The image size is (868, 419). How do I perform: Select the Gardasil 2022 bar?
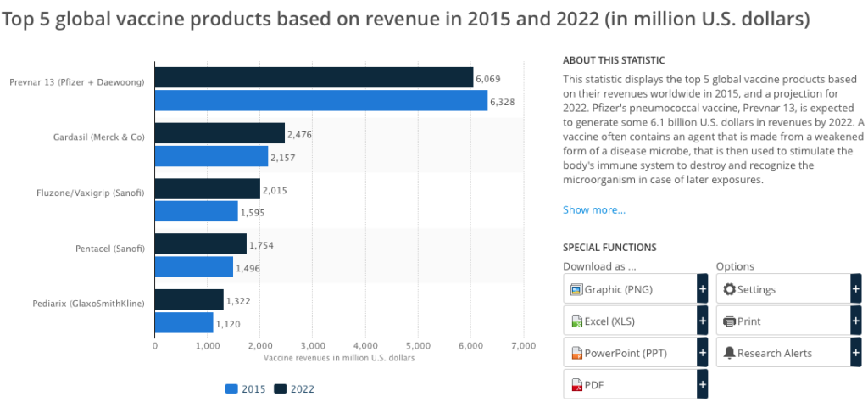[x=220, y=133]
